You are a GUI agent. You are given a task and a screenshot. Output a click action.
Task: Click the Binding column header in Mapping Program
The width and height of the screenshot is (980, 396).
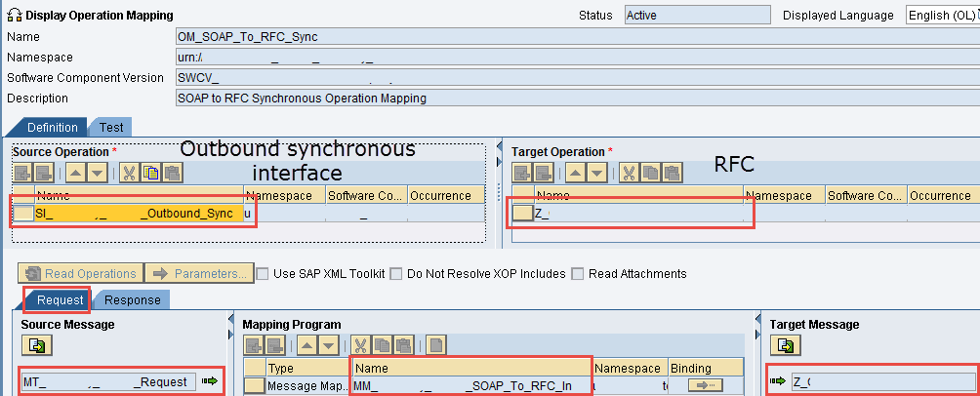[x=706, y=369]
